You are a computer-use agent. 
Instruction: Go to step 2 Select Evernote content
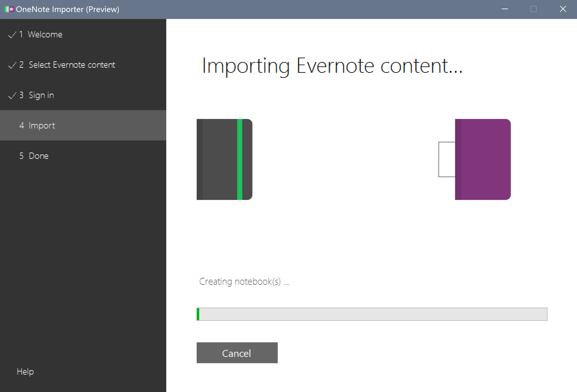click(83, 65)
